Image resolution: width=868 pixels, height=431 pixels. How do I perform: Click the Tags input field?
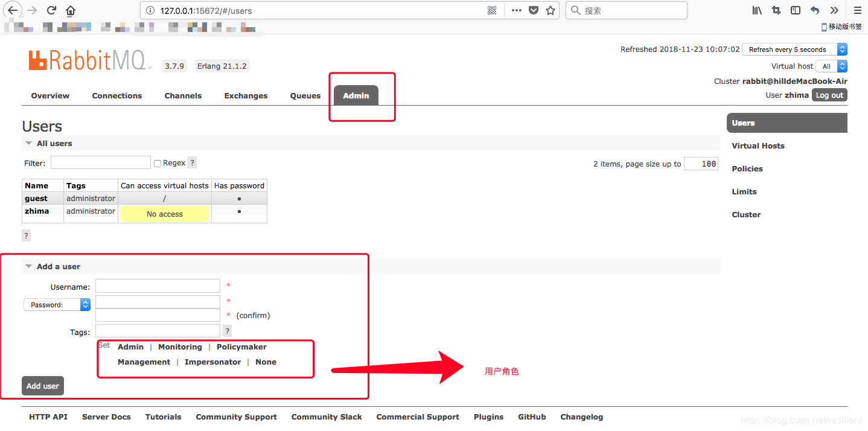158,331
